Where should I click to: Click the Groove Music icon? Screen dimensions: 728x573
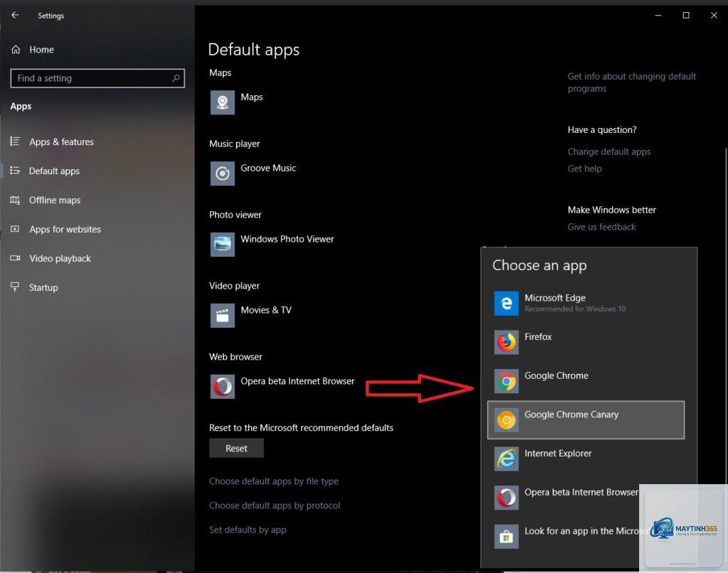click(223, 173)
